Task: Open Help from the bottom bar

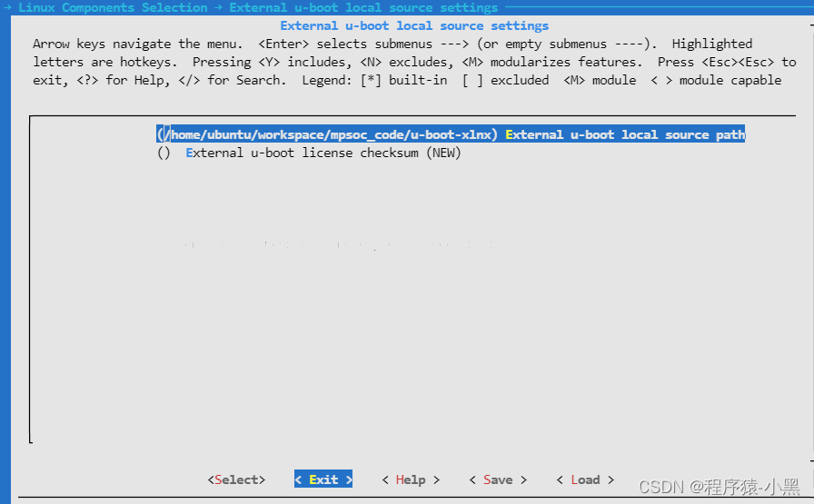Action: point(411,479)
